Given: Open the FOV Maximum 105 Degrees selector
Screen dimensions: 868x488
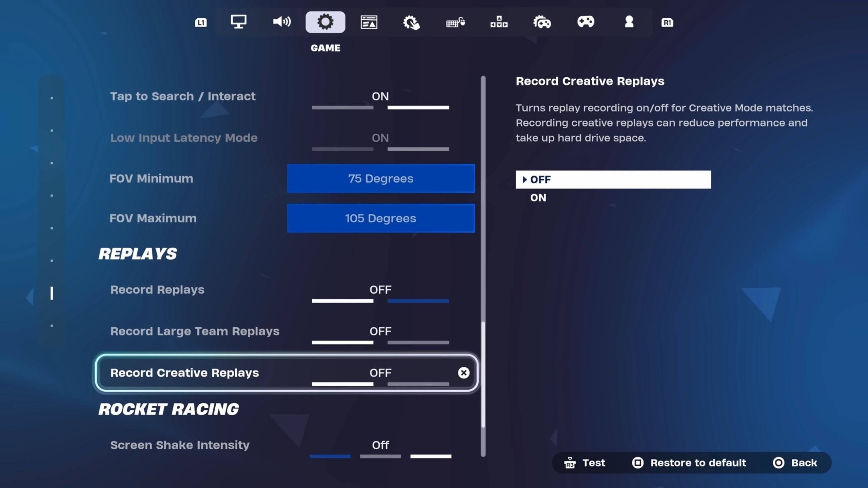Looking at the screenshot, I should coord(381,218).
